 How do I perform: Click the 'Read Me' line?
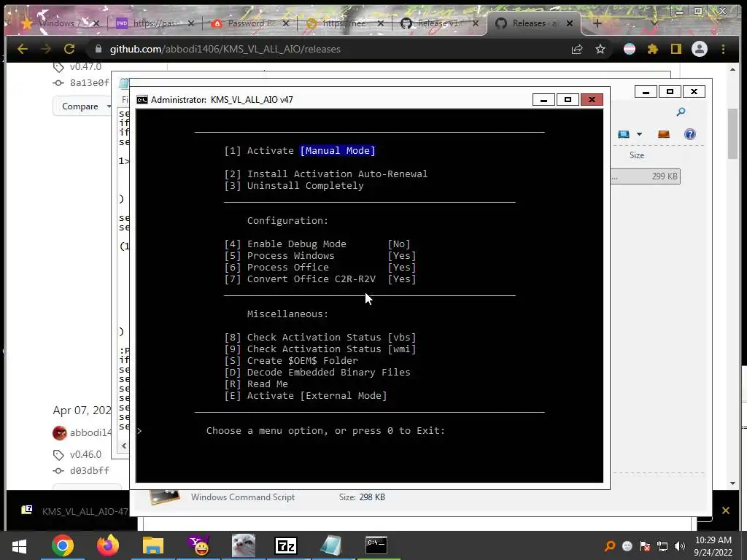(256, 384)
